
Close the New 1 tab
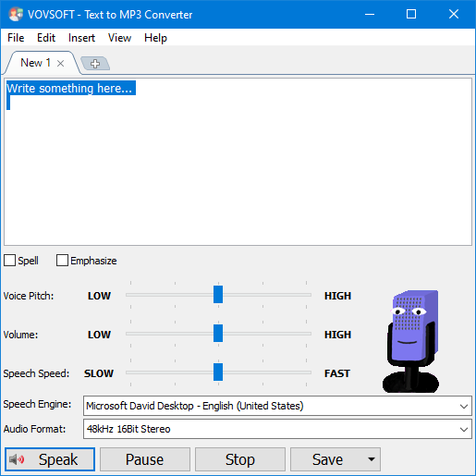(x=60, y=64)
